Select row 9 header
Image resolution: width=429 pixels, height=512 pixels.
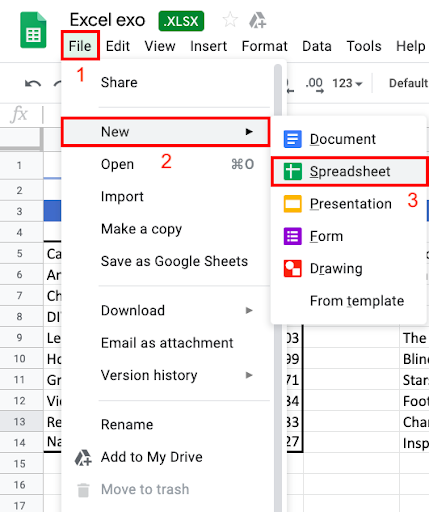[x=21, y=338]
